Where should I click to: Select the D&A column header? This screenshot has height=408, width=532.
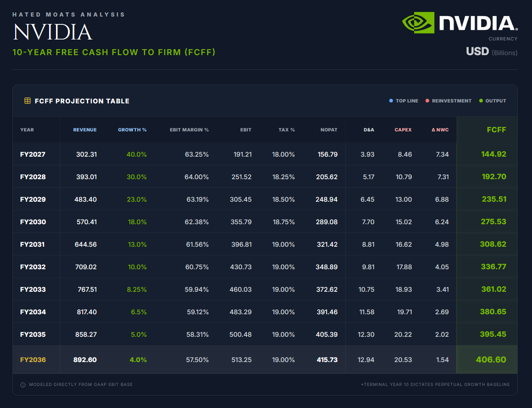coord(369,130)
